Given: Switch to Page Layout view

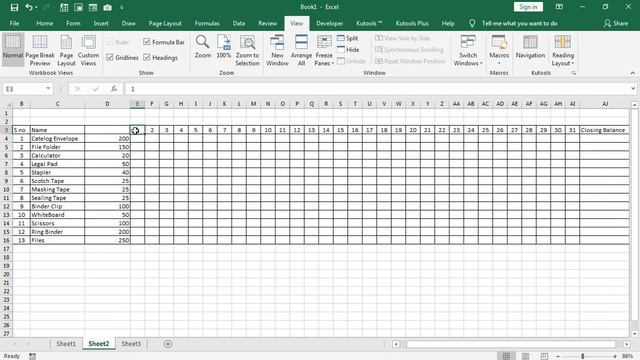Looking at the screenshot, I should (66, 50).
